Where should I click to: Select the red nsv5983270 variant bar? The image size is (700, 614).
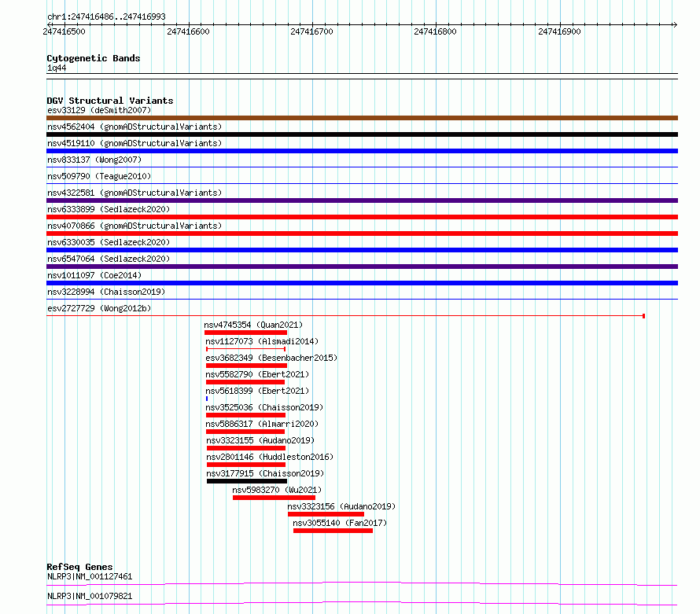pos(274,498)
